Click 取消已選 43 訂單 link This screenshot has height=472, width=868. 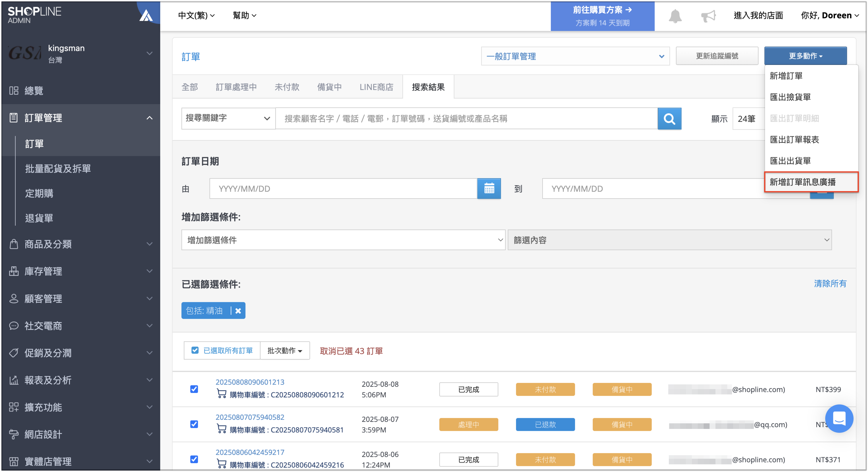(351, 351)
